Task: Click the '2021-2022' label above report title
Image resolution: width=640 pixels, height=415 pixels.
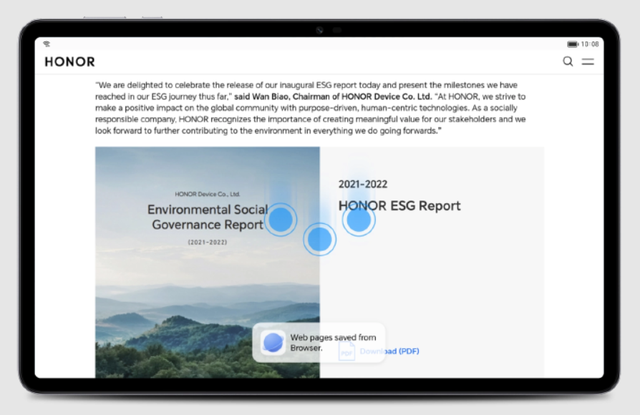Action: point(363,184)
